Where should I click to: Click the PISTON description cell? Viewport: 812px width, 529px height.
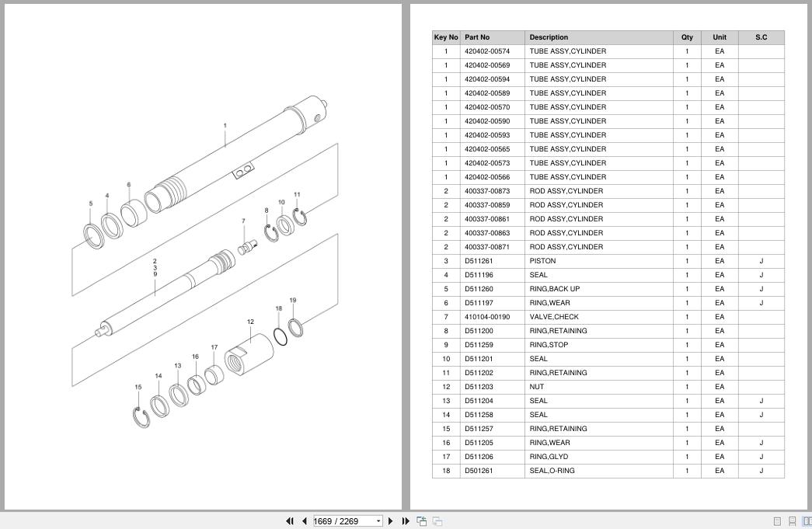click(x=598, y=261)
